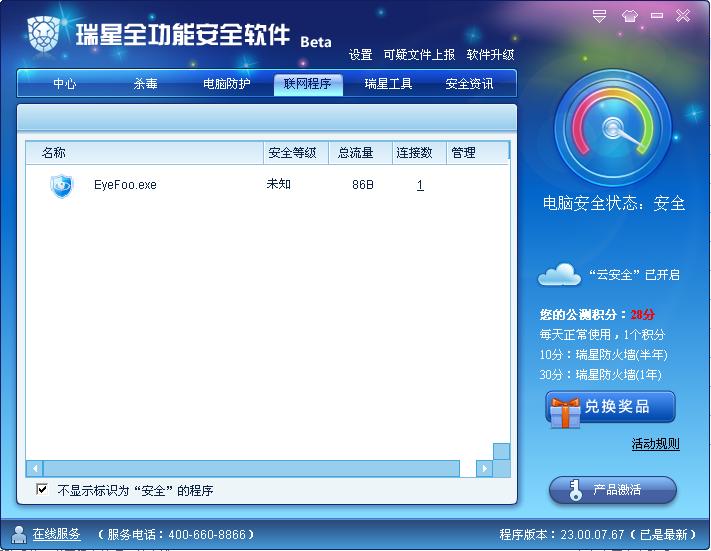Viewport: 711px width, 551px height.
Task: Open the 在线服务 link
Action: [x=56, y=534]
